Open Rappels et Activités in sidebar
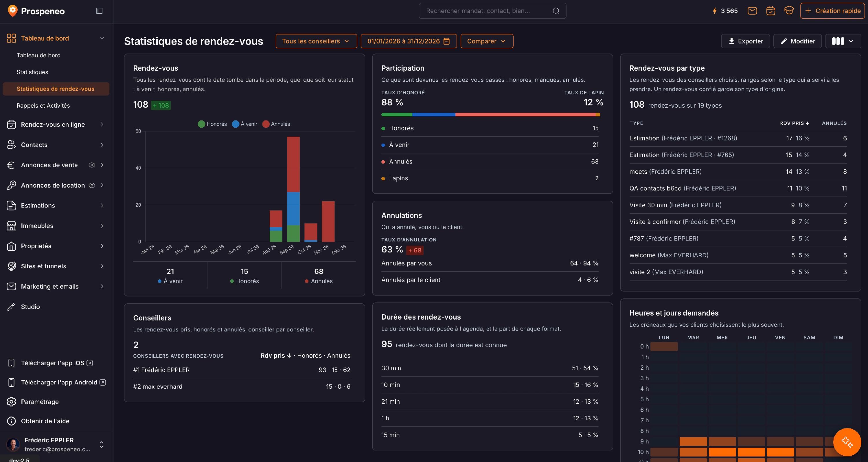Image resolution: width=868 pixels, height=462 pixels. pyautogui.click(x=43, y=106)
